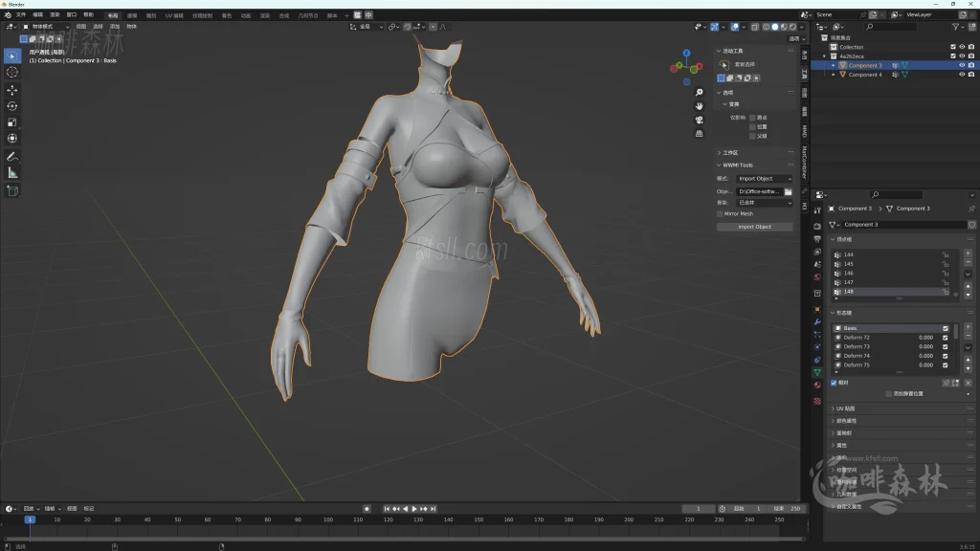Open vertex group specials dropdown arrow

[968, 275]
